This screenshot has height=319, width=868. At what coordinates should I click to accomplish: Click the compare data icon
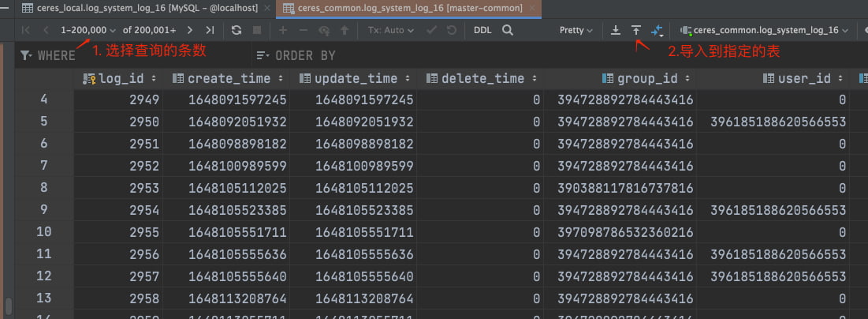coord(657,31)
